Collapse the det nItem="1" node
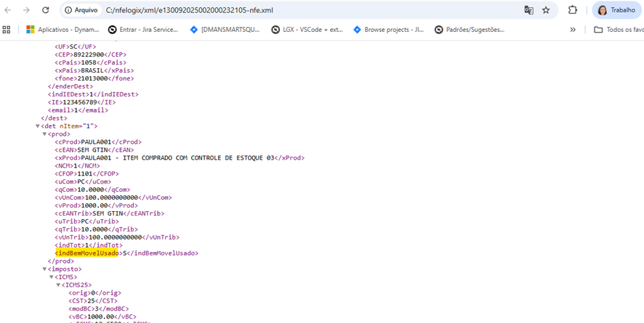This screenshot has width=644, height=323. coord(37,126)
